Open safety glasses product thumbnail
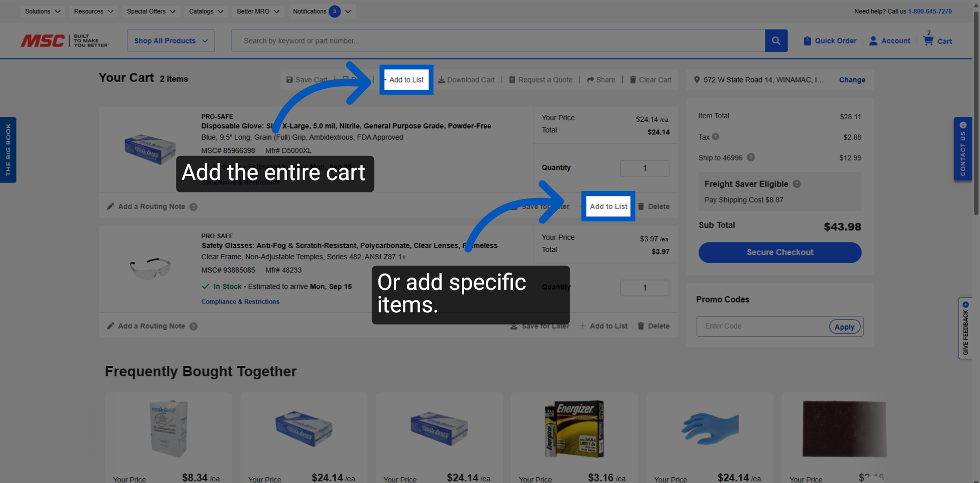The image size is (980, 483). click(150, 268)
